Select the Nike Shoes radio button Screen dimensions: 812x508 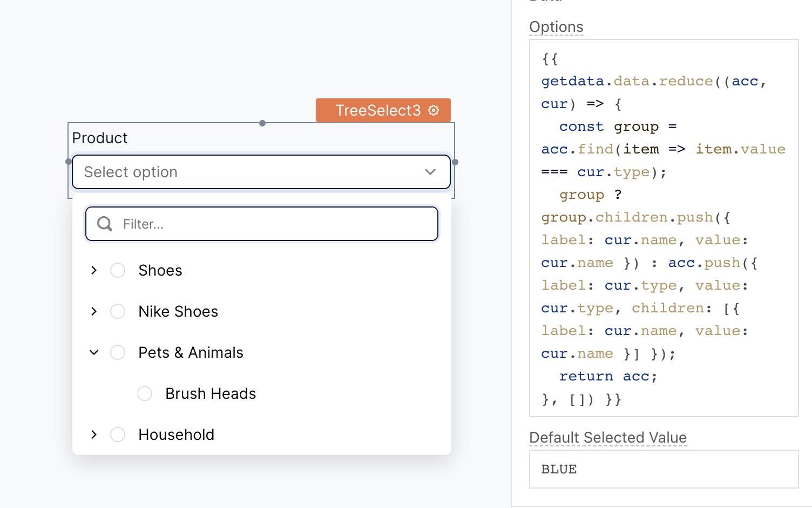tap(118, 311)
